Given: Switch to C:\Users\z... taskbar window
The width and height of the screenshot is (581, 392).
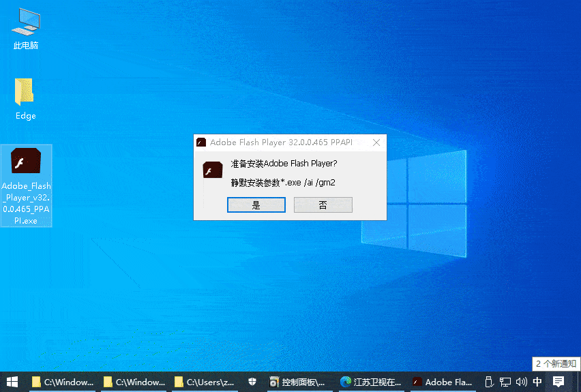Looking at the screenshot, I should pyautogui.click(x=205, y=382).
